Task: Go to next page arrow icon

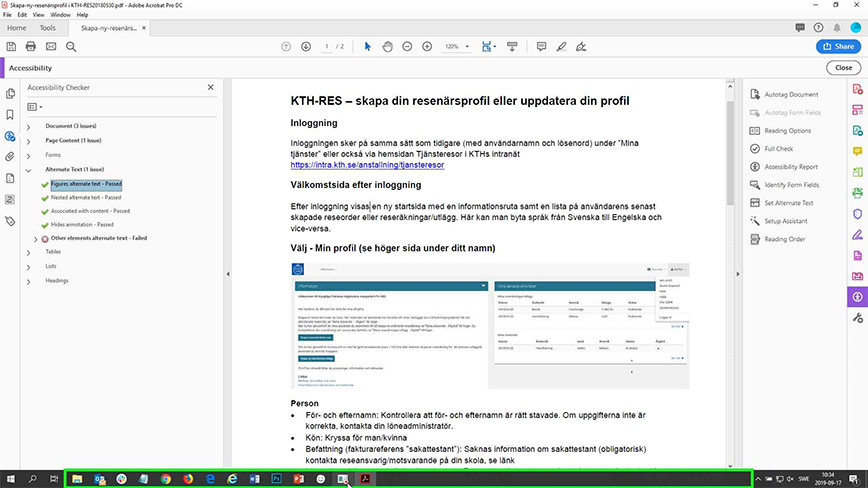Action: [x=306, y=47]
